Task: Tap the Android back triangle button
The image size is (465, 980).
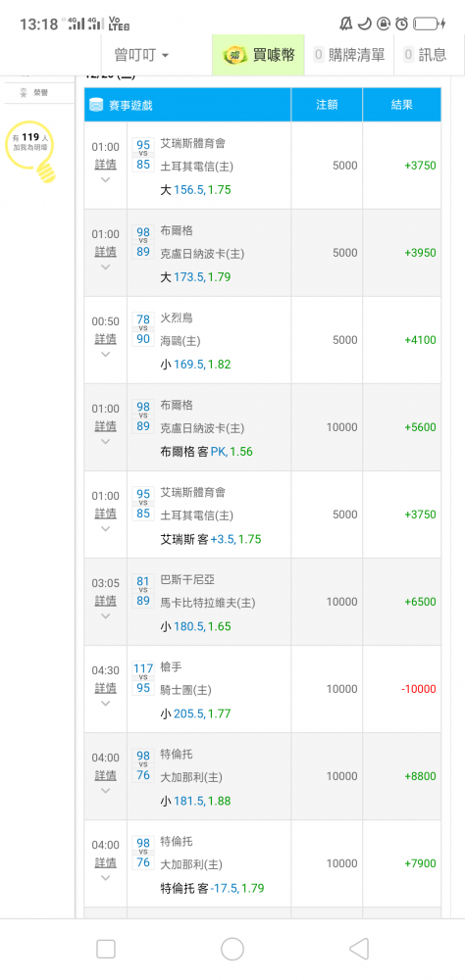Action: tap(358, 949)
